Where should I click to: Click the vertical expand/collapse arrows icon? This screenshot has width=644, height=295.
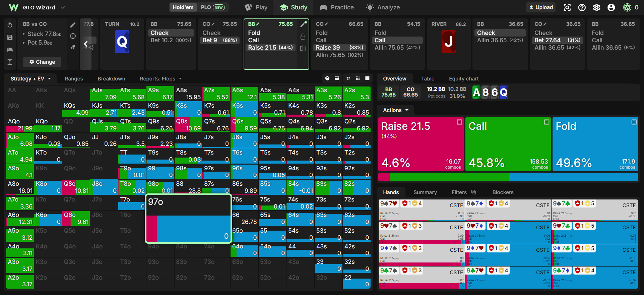click(10, 62)
